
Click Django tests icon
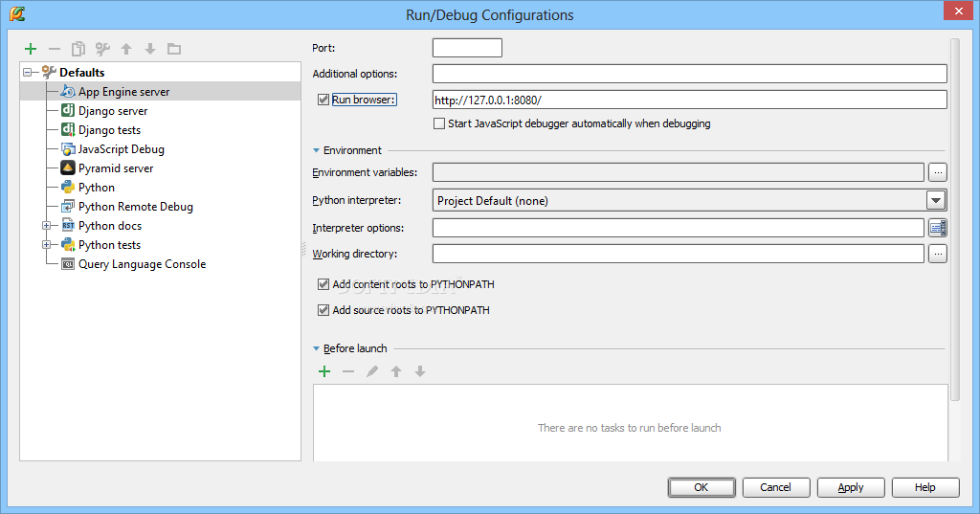[x=68, y=130]
